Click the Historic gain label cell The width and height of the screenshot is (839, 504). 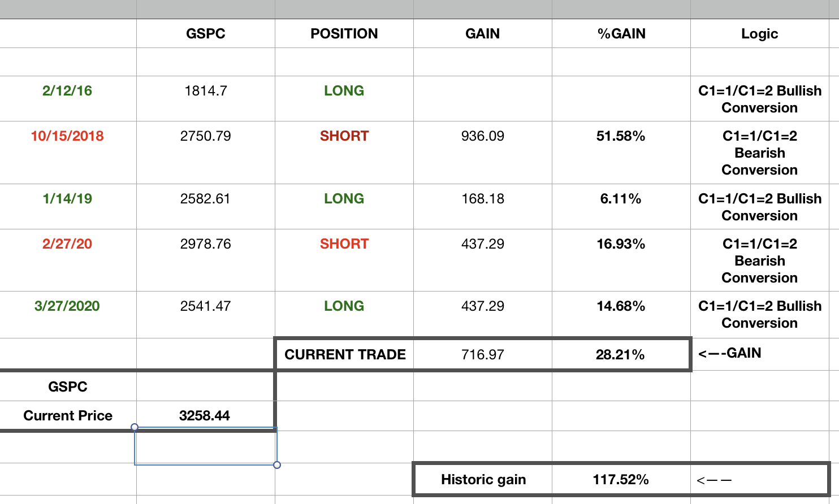coord(483,480)
